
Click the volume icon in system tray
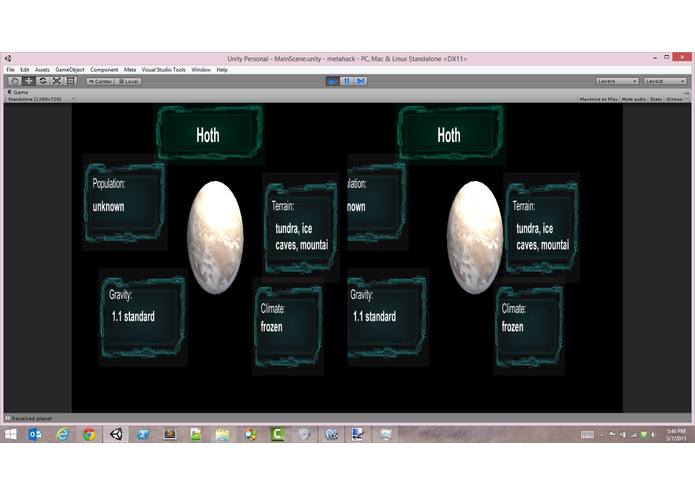(653, 435)
